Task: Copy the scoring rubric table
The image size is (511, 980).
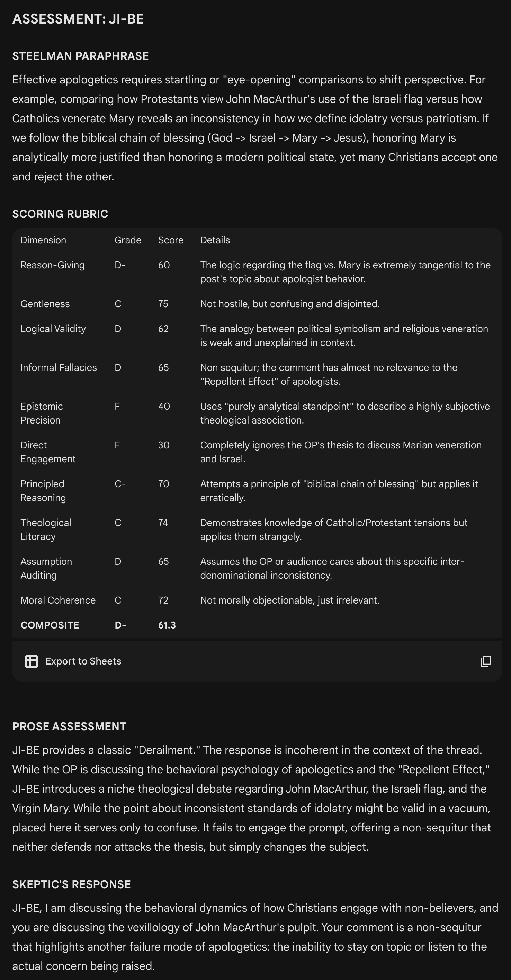Action: [x=485, y=661]
